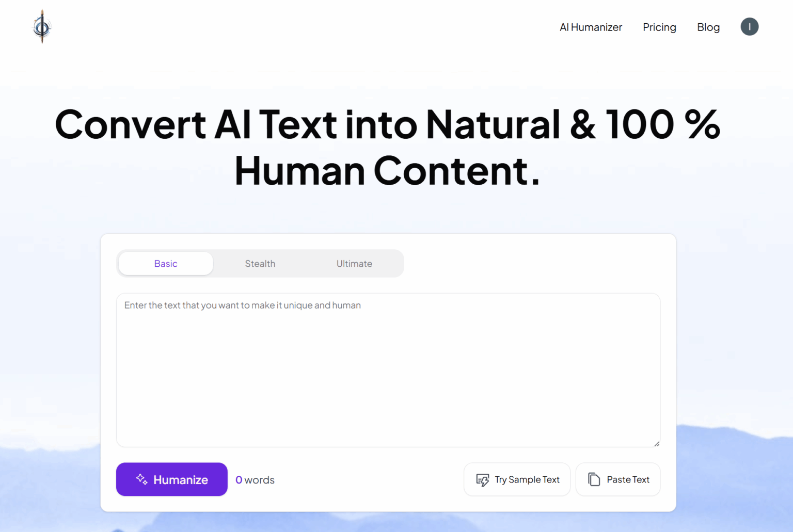Switch to the Ultimate tab
Image resolution: width=793 pixels, height=532 pixels.
point(354,263)
